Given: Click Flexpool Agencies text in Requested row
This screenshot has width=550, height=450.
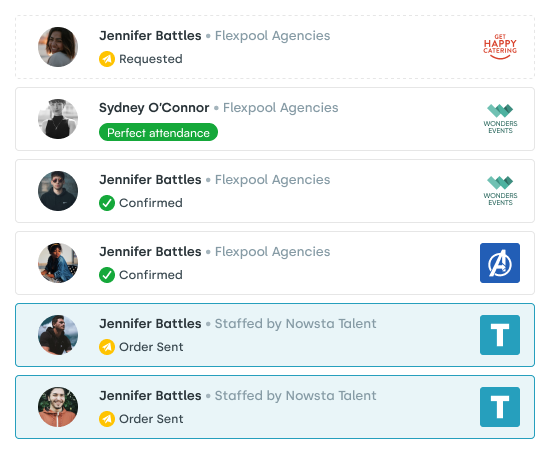Looking at the screenshot, I should [273, 36].
